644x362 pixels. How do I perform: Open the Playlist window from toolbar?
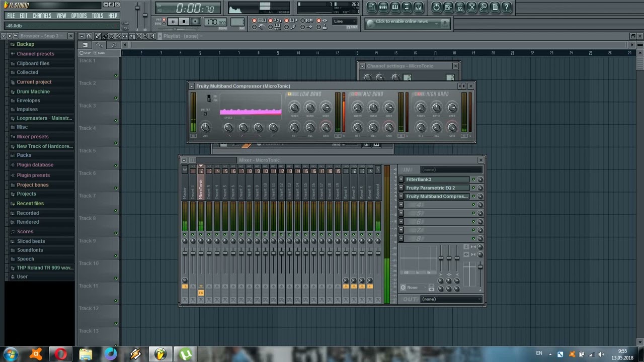coord(372,7)
